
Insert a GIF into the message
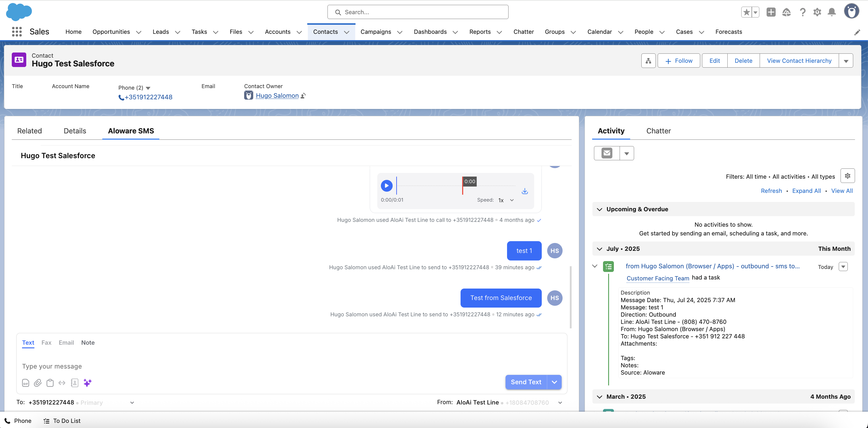pos(26,383)
